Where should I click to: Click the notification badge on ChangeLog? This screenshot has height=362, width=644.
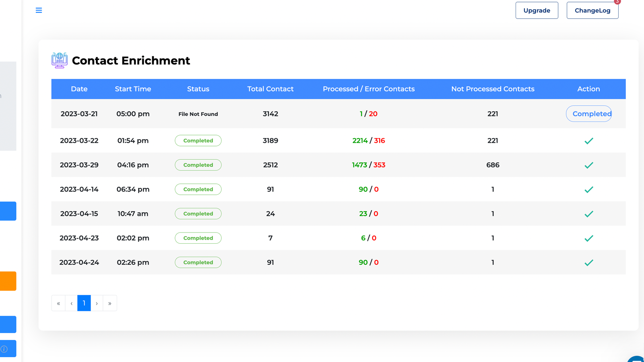[x=617, y=2]
